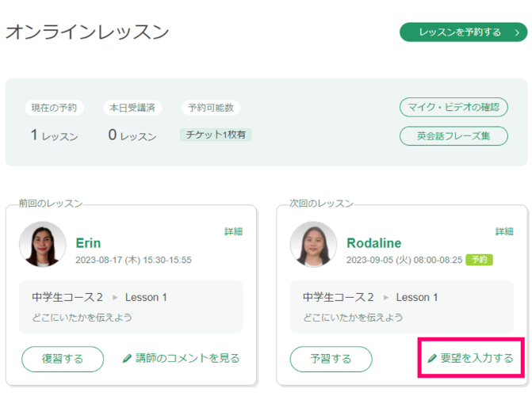532x396 pixels.
Task: Click Lesson 1 in Rodaline's card
Action: click(x=417, y=297)
